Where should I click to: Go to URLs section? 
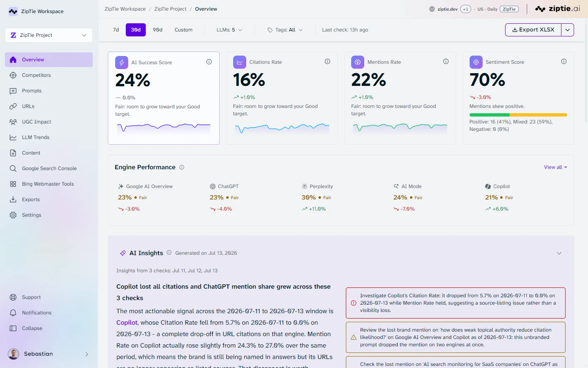(x=49, y=106)
